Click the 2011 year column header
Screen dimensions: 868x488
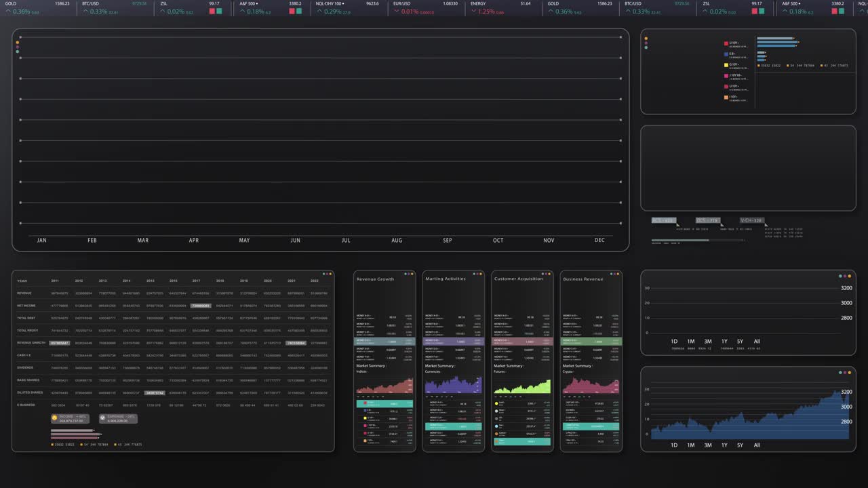[x=55, y=281]
